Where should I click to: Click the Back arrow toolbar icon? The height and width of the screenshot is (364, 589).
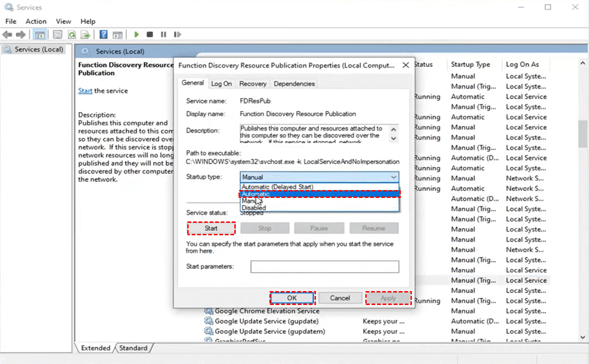coord(7,35)
